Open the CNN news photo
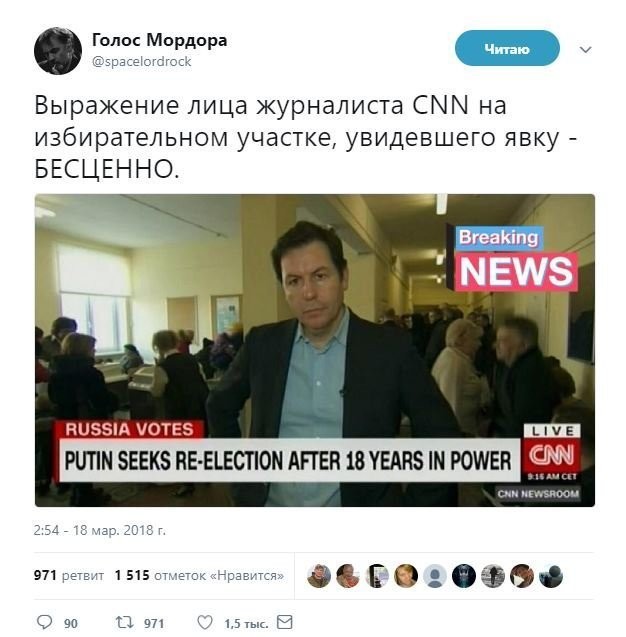 point(315,350)
